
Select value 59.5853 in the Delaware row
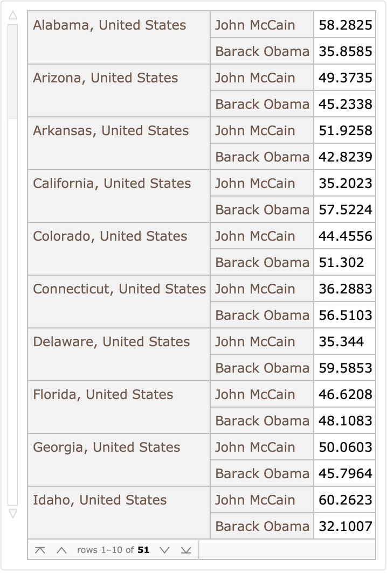[x=345, y=368]
